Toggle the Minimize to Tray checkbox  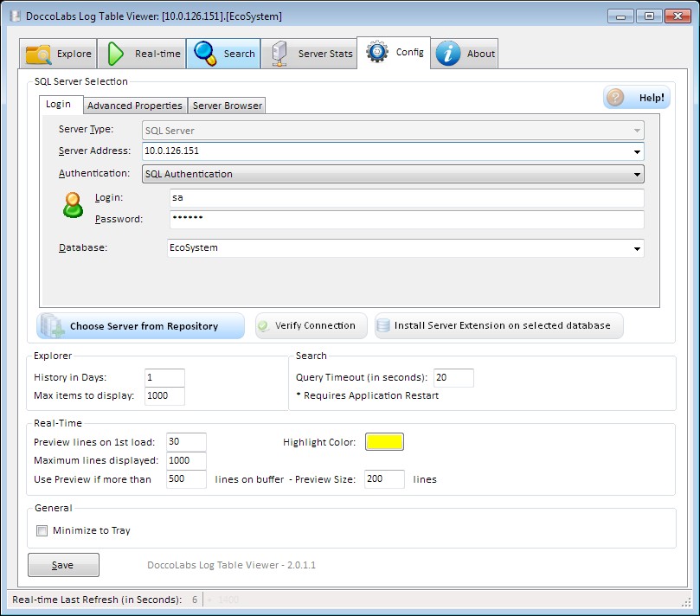(42, 530)
